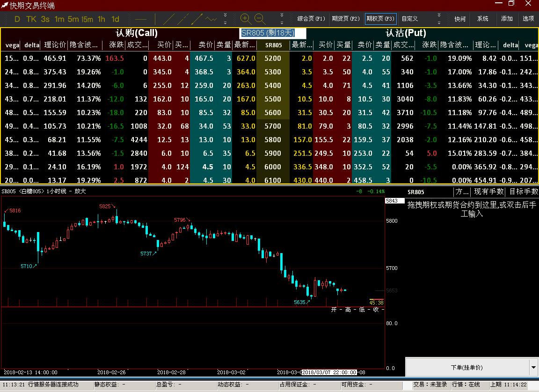Click the Call side 理论价 column header
Screen dimensions: 539x392
tap(55, 45)
